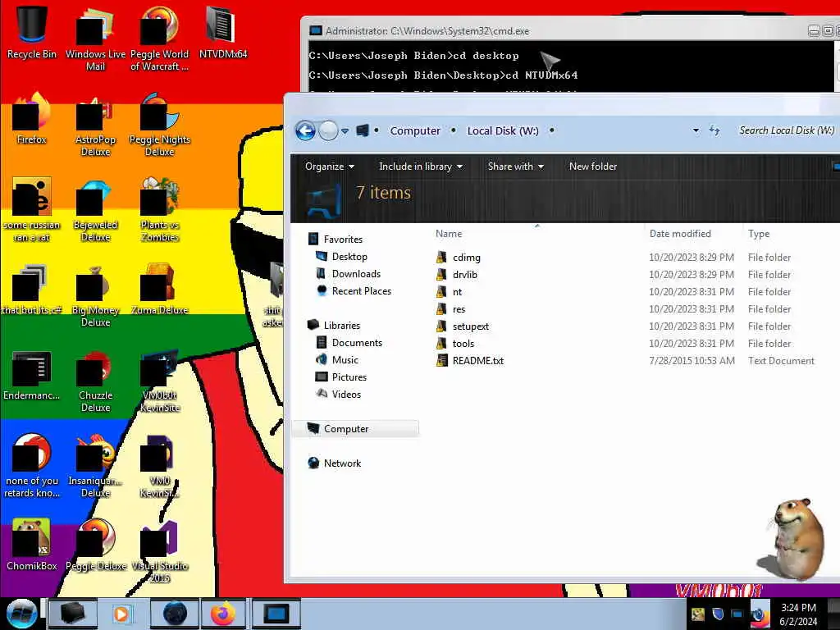Click the taskbar clock showing 3:24 PM

click(798, 614)
